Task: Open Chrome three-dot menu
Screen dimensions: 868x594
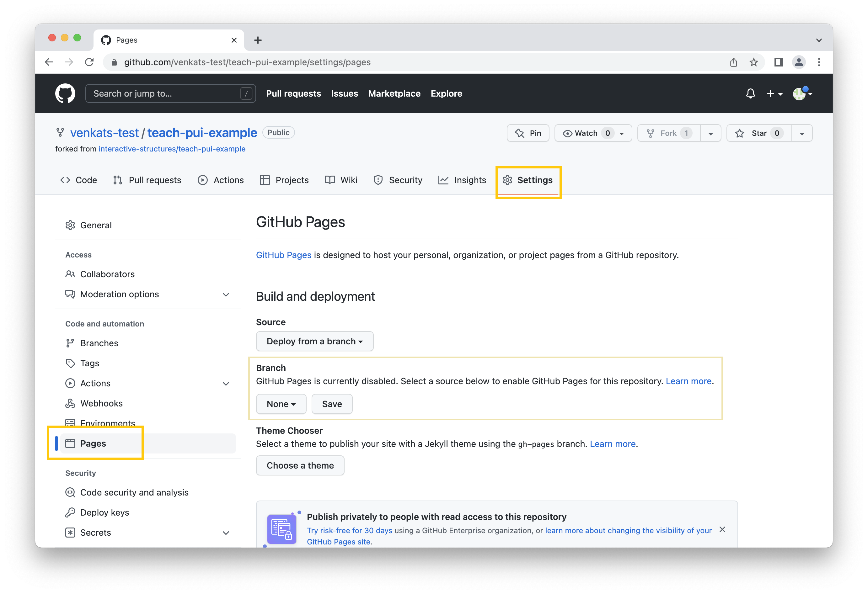Action: point(819,62)
